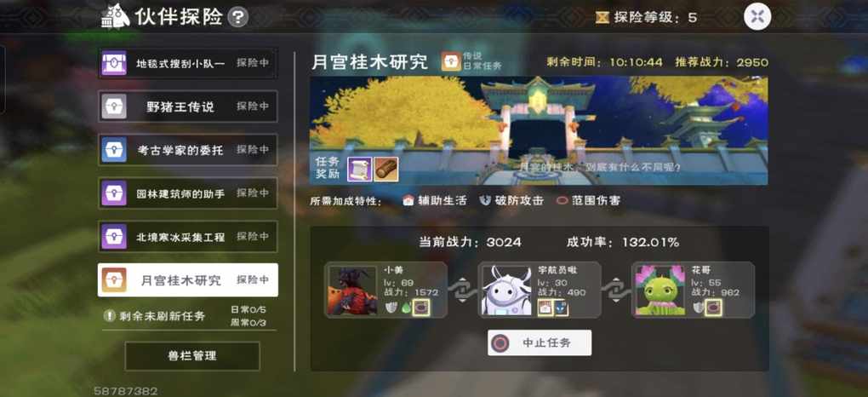Stop the mission with 中止任务
Screen dimensions: 868x397
point(540,342)
